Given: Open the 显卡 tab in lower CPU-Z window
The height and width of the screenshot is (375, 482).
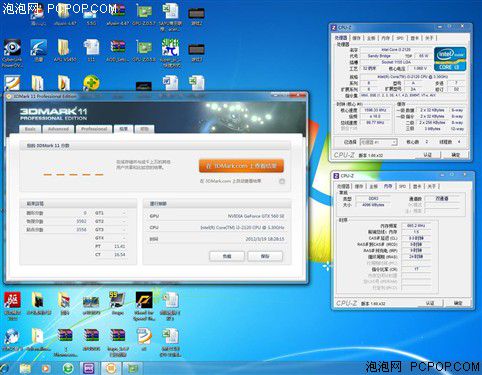Looking at the screenshot, I should [x=417, y=186].
